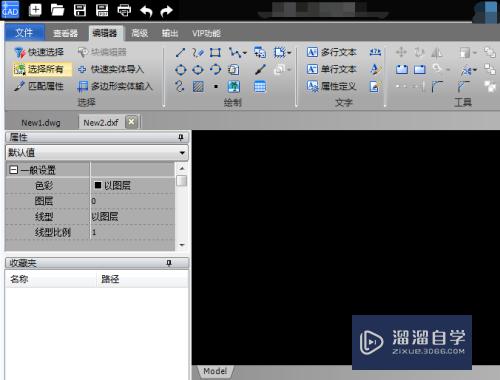The image size is (500, 380).
Task: Switch to the 编辑器 ribbon tab
Action: 105,33
